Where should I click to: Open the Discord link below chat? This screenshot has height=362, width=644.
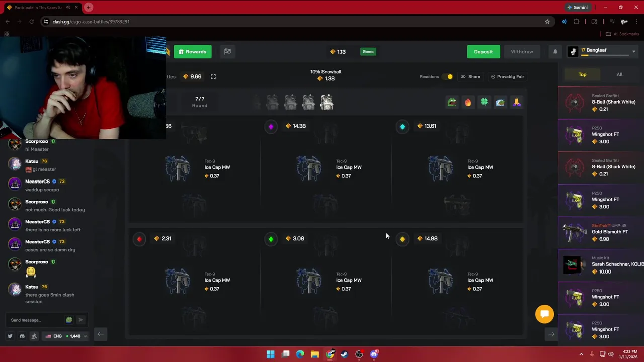22,336
